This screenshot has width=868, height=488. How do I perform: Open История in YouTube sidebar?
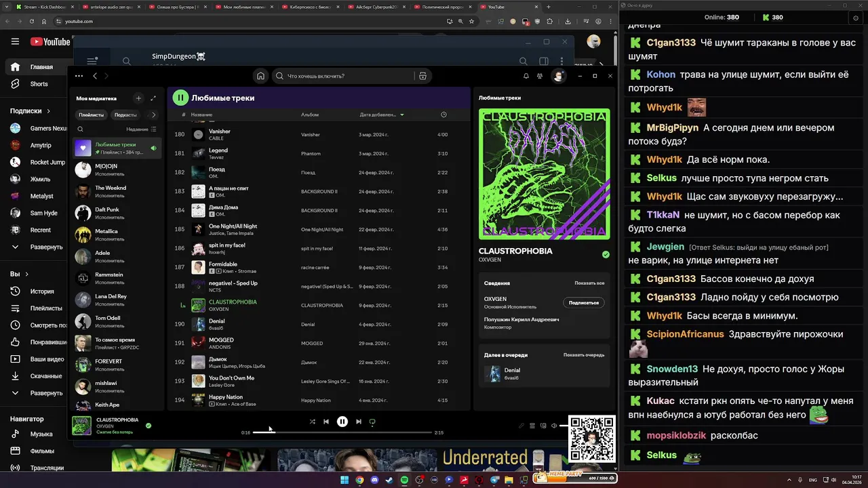point(34,291)
